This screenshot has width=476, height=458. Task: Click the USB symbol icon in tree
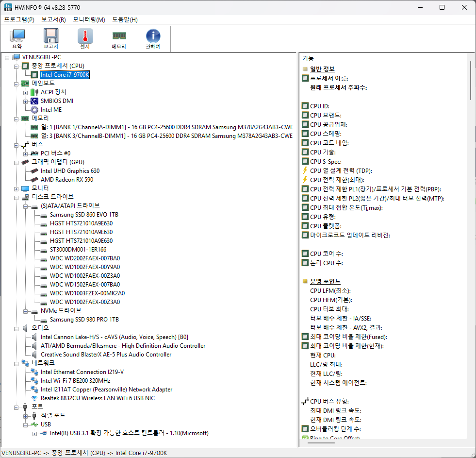coord(34,424)
